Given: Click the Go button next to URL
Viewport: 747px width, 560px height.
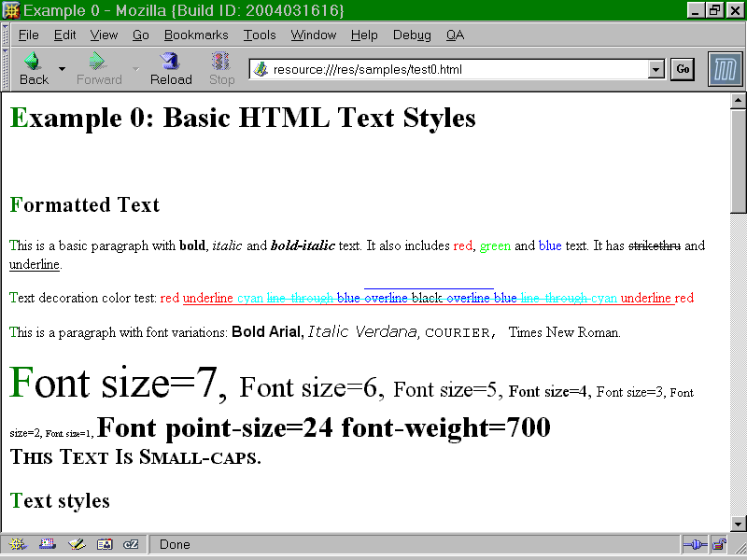Looking at the screenshot, I should 683,69.
